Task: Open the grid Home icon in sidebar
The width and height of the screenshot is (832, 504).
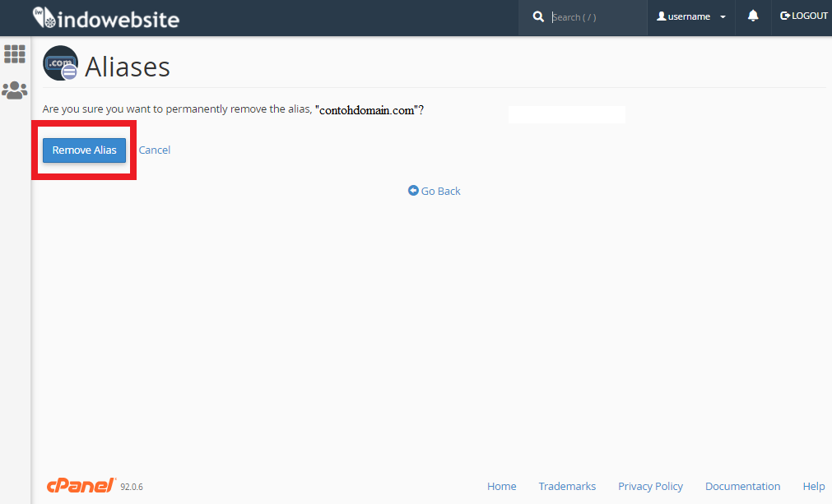Action: (15, 54)
